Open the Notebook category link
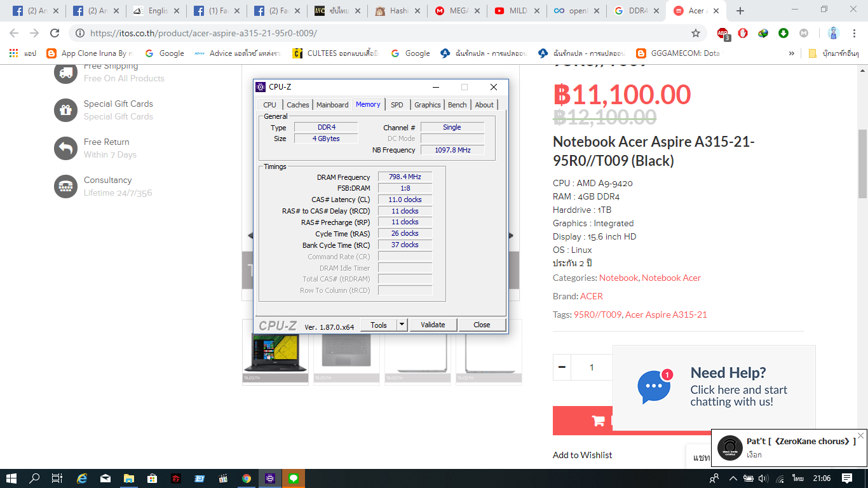Image resolution: width=868 pixels, height=488 pixels. pos(618,278)
